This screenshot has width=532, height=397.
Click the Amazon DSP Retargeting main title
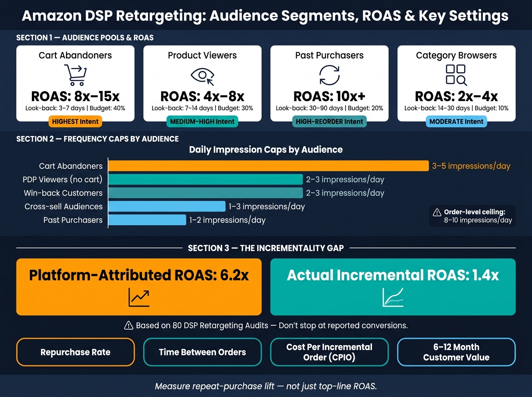266,16
